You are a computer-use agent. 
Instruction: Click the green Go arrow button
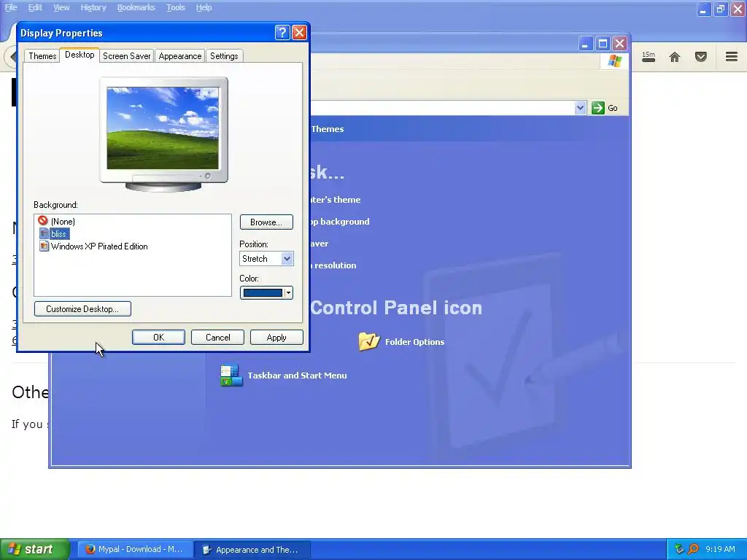(598, 108)
